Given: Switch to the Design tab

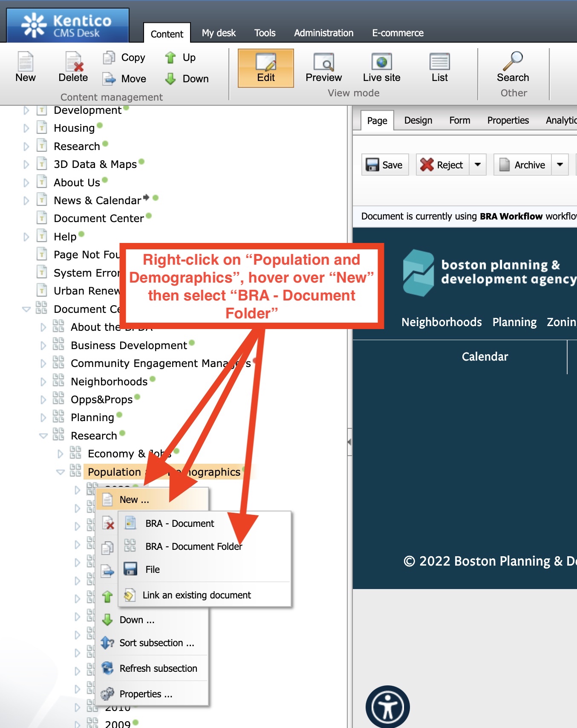Looking at the screenshot, I should click(x=418, y=121).
